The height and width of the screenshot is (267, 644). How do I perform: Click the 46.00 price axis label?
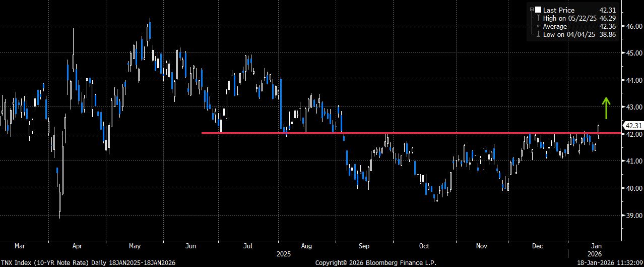tap(633, 26)
